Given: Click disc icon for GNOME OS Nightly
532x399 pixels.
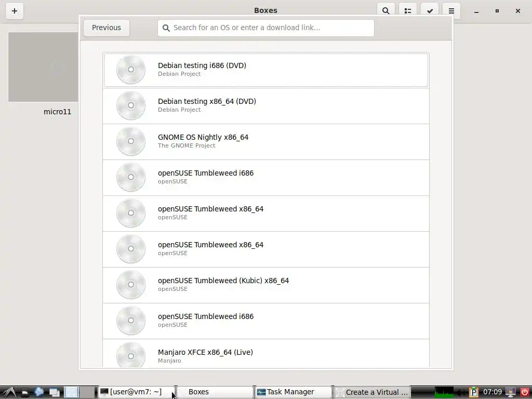Looking at the screenshot, I should click(x=130, y=141).
